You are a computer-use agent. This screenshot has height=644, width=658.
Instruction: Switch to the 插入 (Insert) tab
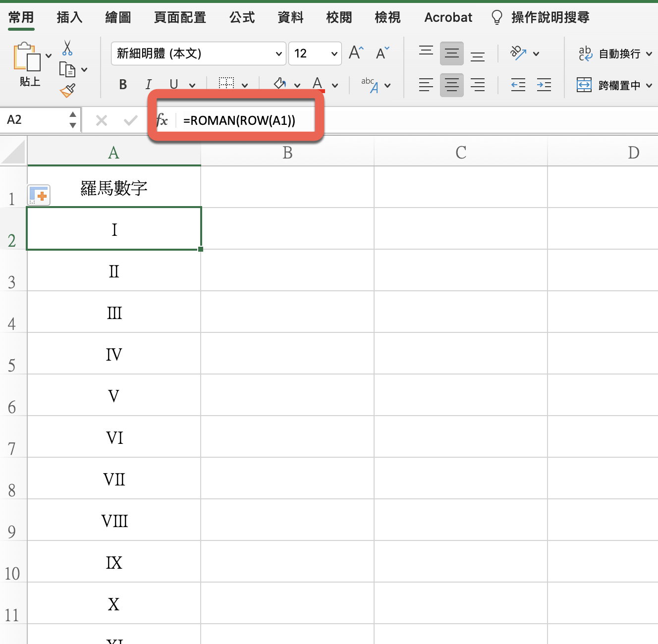tap(69, 17)
